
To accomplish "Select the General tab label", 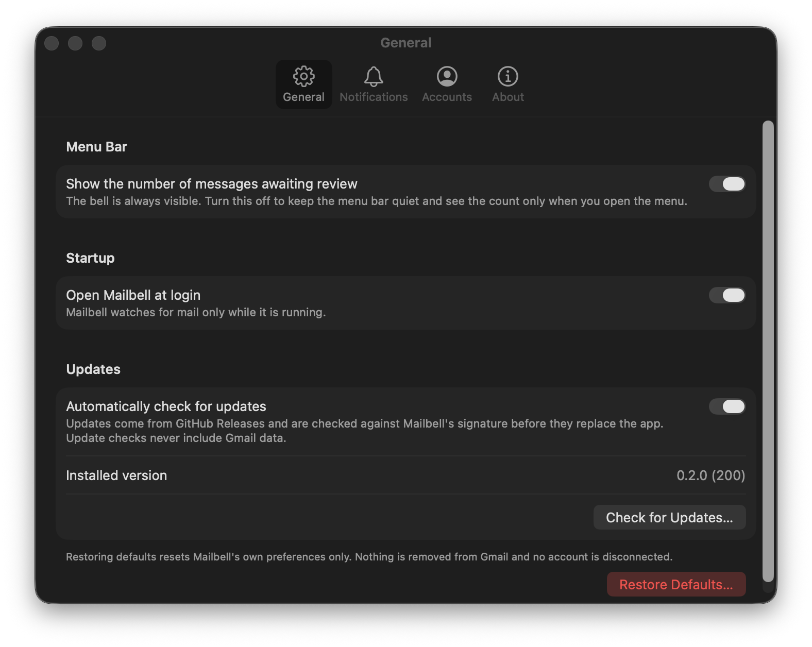I will (x=303, y=97).
